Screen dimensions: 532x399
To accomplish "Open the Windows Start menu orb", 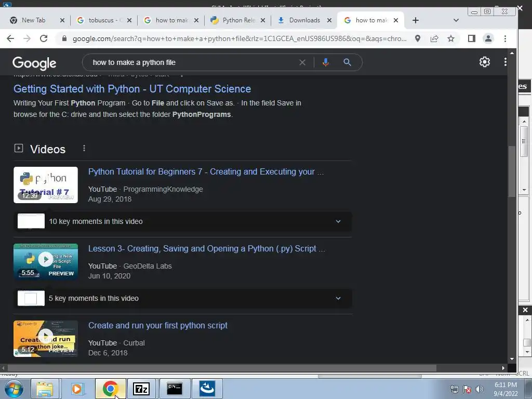I will (x=14, y=389).
